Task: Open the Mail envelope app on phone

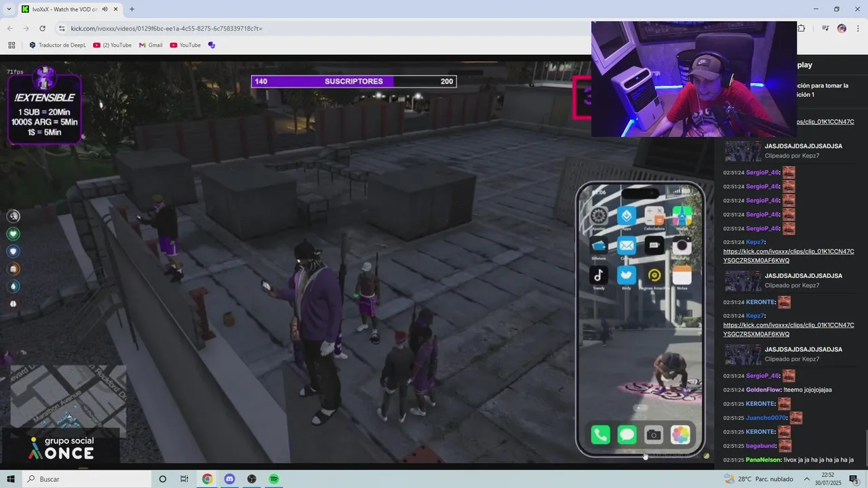Action: [x=627, y=246]
